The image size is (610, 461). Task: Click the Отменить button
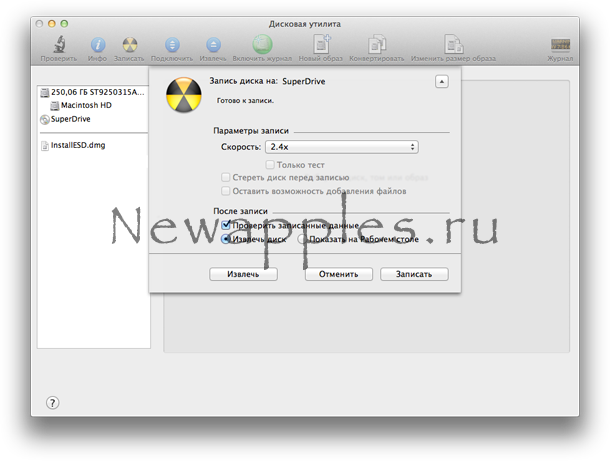[338, 274]
